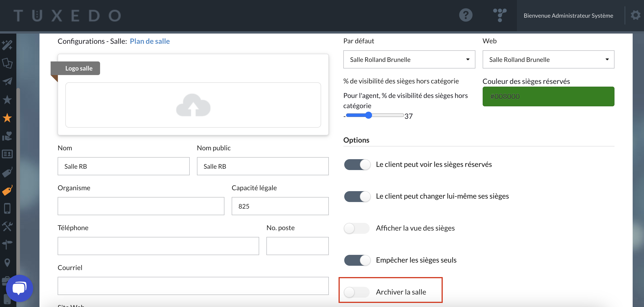Open the settings gear icon
Screen dimensions: 644x307
[635, 15]
